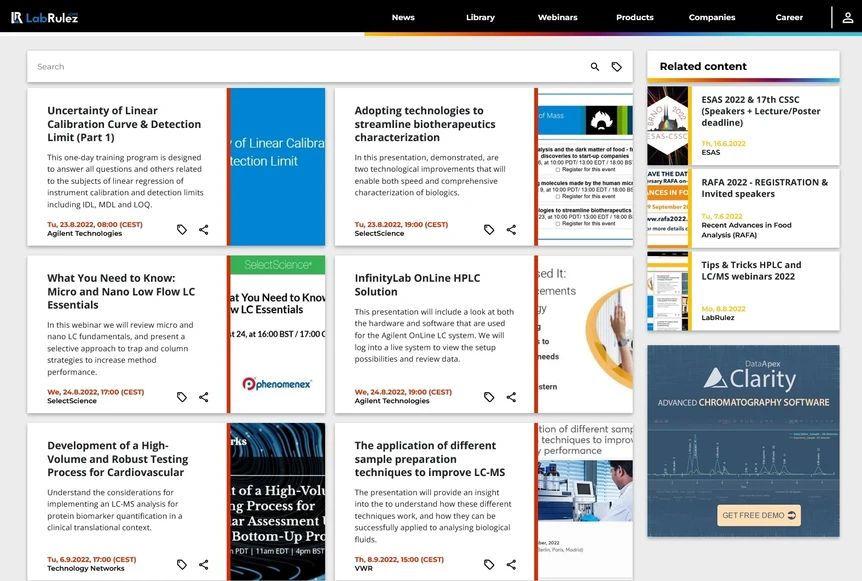Image resolution: width=862 pixels, height=581 pixels.
Task: Click the Tips & Tricks HPLC thumbnail
Action: pyautogui.click(x=667, y=291)
